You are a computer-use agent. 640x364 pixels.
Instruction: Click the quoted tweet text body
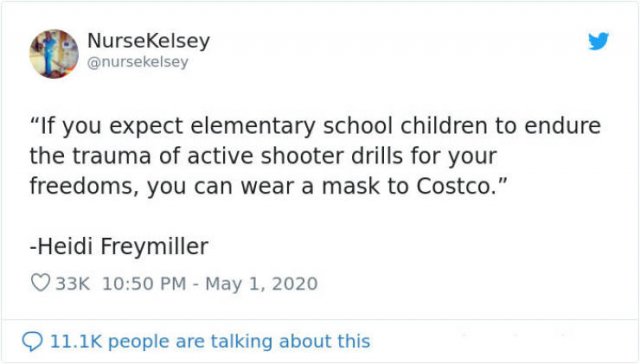click(315, 155)
